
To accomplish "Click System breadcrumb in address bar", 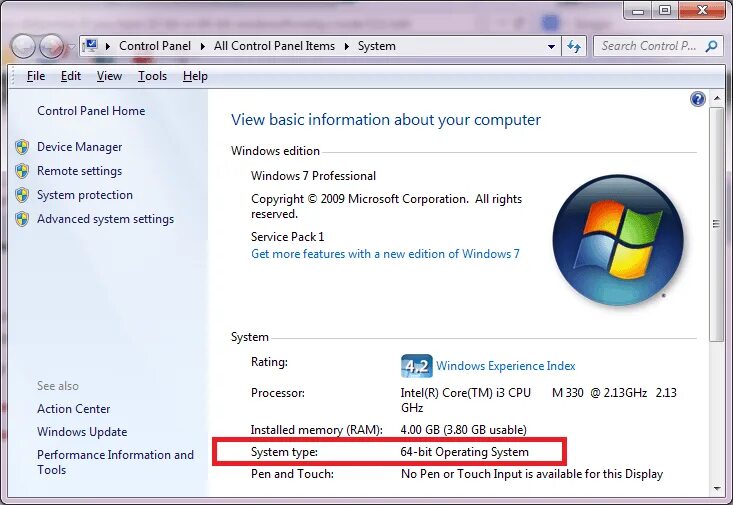I will pyautogui.click(x=377, y=46).
